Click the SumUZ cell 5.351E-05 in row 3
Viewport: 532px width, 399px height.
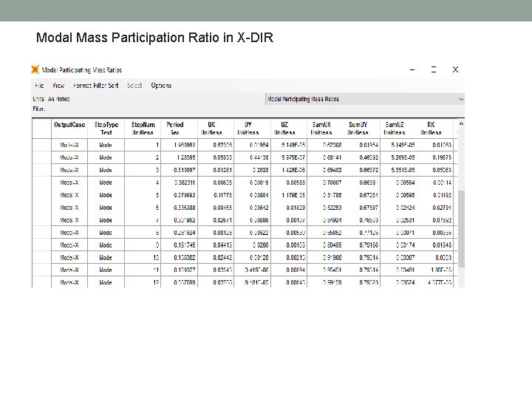(x=399, y=170)
